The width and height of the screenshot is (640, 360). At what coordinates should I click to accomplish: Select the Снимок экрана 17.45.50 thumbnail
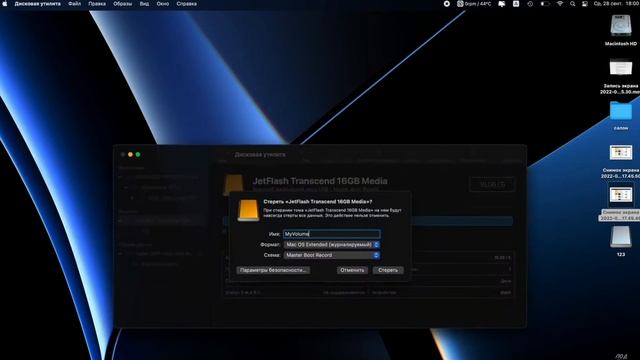(621, 153)
